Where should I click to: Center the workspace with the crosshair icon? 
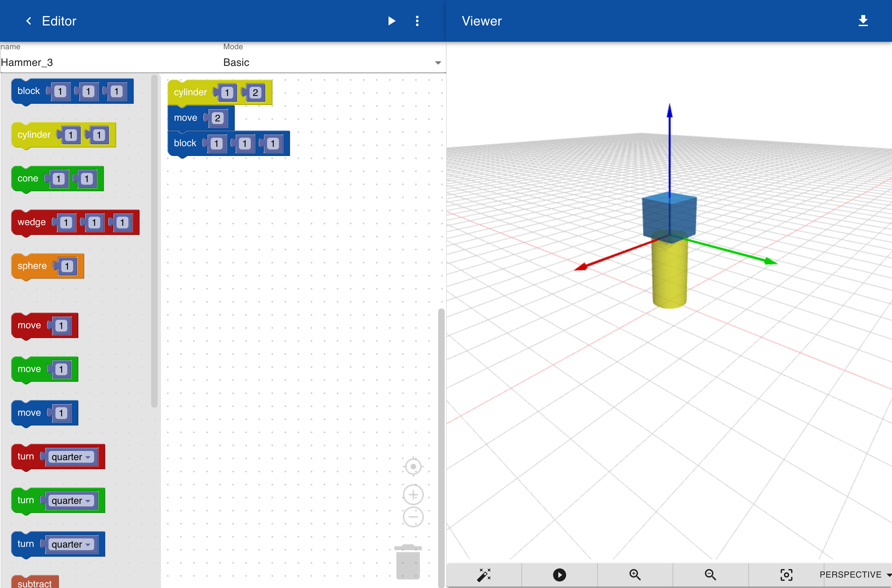413,467
